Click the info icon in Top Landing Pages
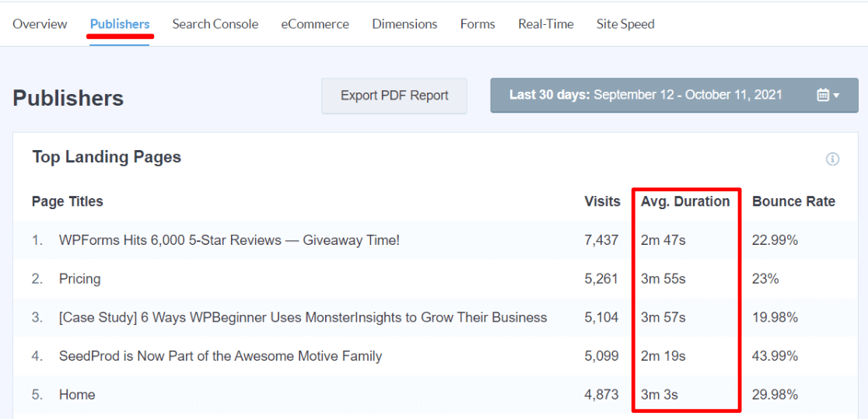This screenshot has width=868, height=419. [x=832, y=159]
